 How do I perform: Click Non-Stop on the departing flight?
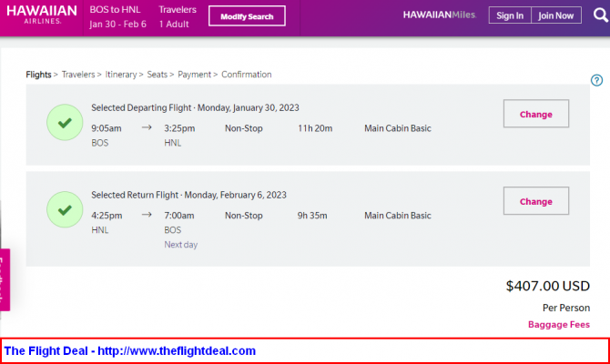[x=243, y=128]
